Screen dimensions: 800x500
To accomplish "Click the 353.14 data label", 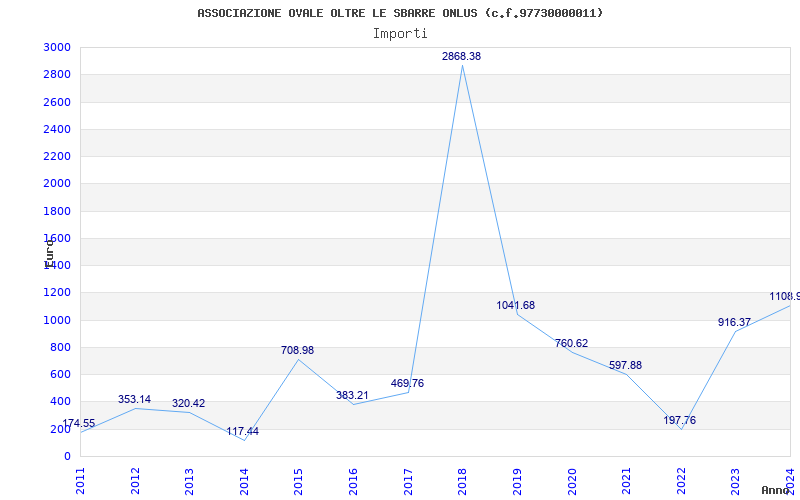I will pos(134,399).
